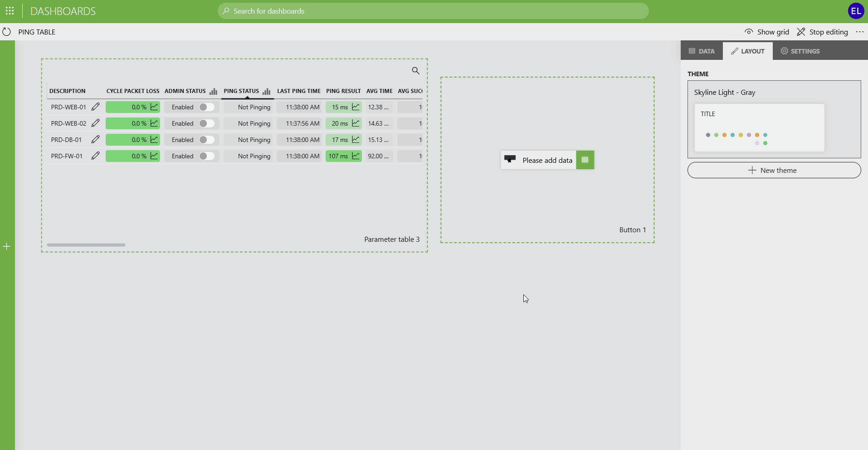Click the bar chart icon beside PING STATUS header
The width and height of the screenshot is (868, 450).
pos(267,91)
